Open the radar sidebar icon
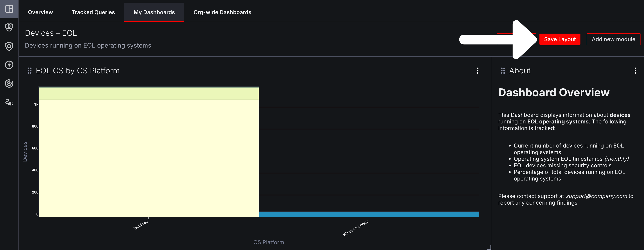Screen dimensions: 644x250 tap(9, 83)
